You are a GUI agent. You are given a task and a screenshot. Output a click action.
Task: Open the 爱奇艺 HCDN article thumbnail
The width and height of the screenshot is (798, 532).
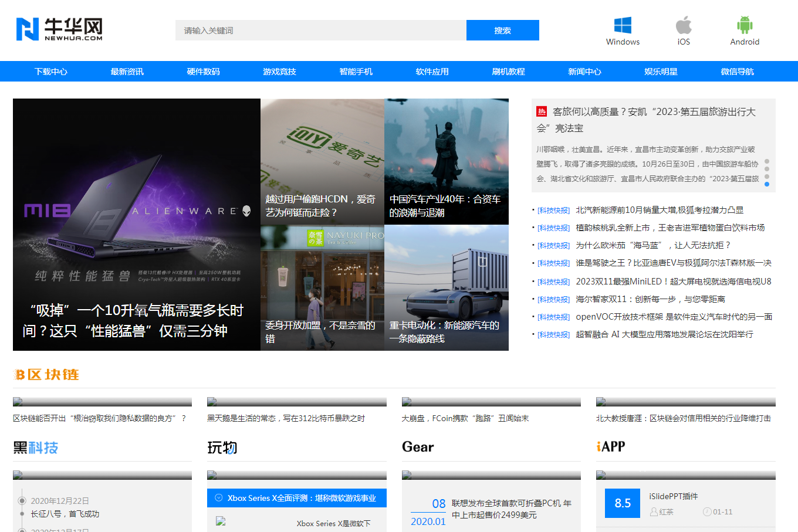322,161
